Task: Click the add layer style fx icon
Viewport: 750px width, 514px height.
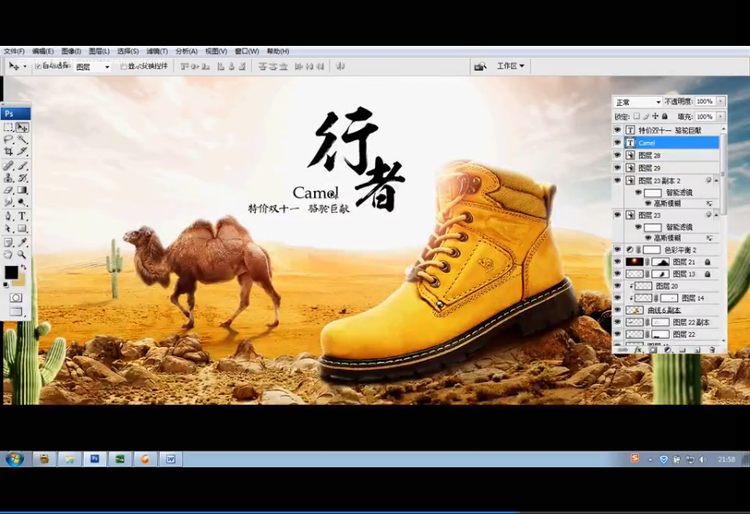Action: (638, 350)
